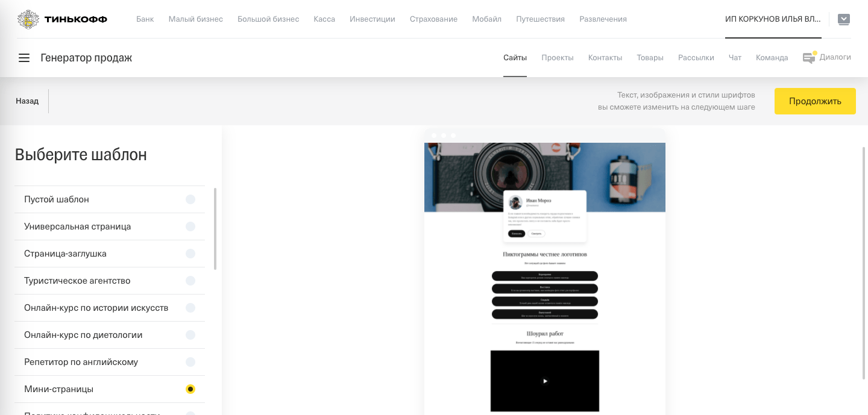Image resolution: width=868 pixels, height=415 pixels.
Task: Open the Проекты tab
Action: coord(558,58)
